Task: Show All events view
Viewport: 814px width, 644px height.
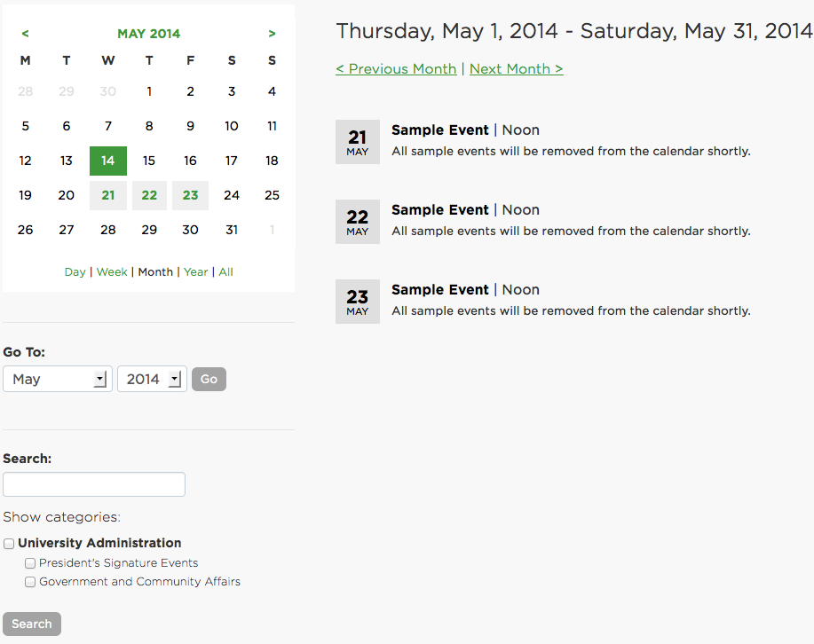Action: pyautogui.click(x=226, y=272)
